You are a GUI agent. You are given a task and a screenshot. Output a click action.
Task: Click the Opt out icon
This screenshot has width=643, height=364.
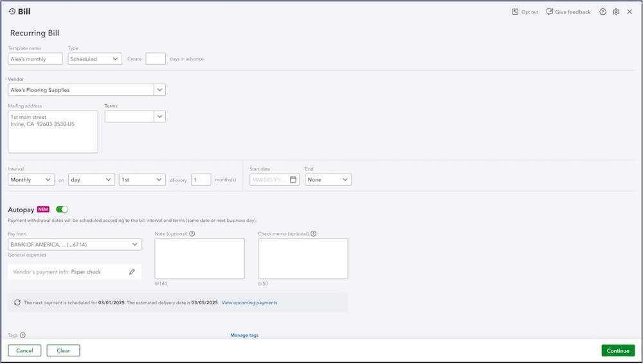click(x=515, y=12)
